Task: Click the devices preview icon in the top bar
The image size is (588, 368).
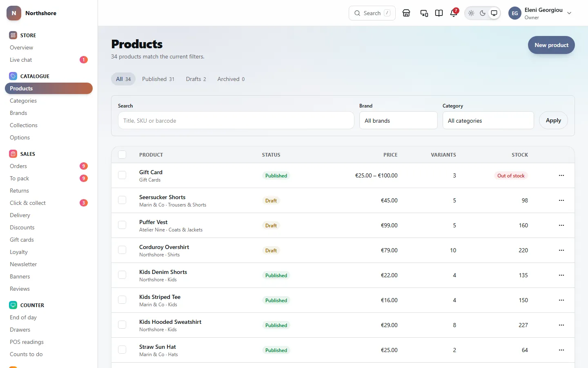Action: coord(424,13)
